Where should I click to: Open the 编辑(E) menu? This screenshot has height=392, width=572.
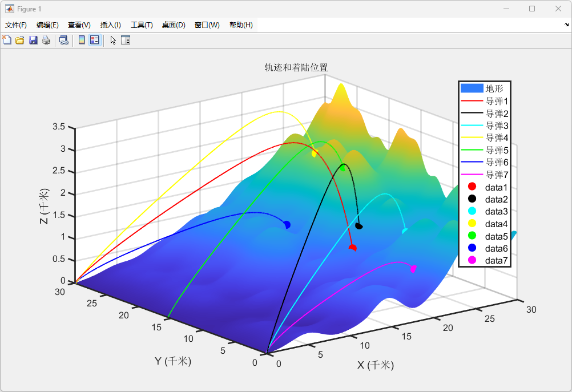(47, 25)
